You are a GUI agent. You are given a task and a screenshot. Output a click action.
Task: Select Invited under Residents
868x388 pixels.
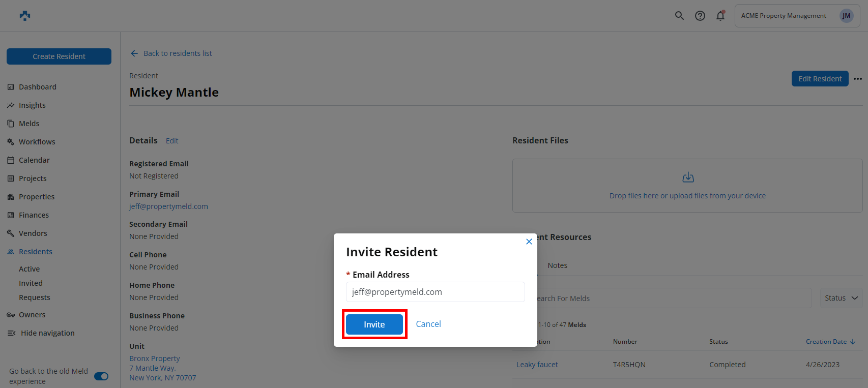[x=31, y=283]
